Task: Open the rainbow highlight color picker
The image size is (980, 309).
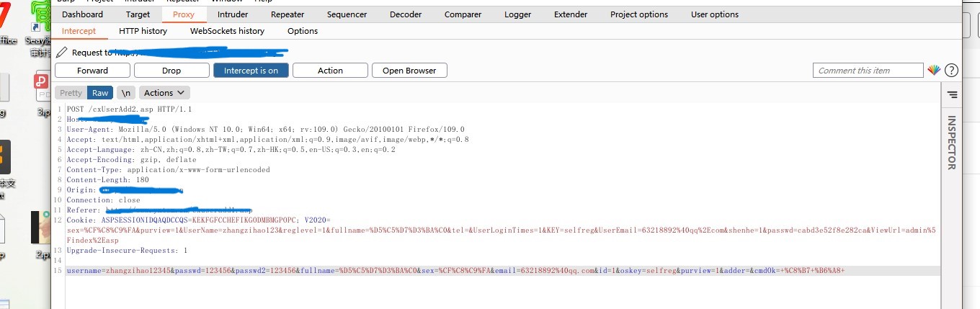Action: tap(934, 71)
